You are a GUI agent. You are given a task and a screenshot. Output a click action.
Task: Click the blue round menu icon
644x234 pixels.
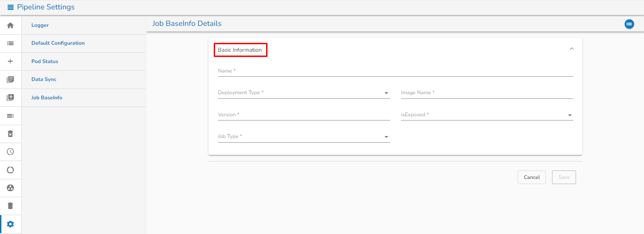(x=629, y=24)
